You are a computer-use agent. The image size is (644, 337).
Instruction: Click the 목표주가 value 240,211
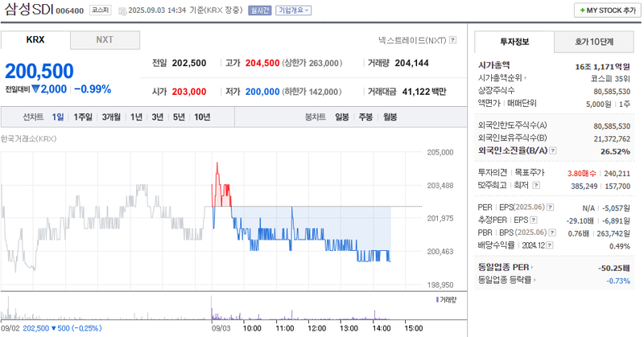click(617, 174)
